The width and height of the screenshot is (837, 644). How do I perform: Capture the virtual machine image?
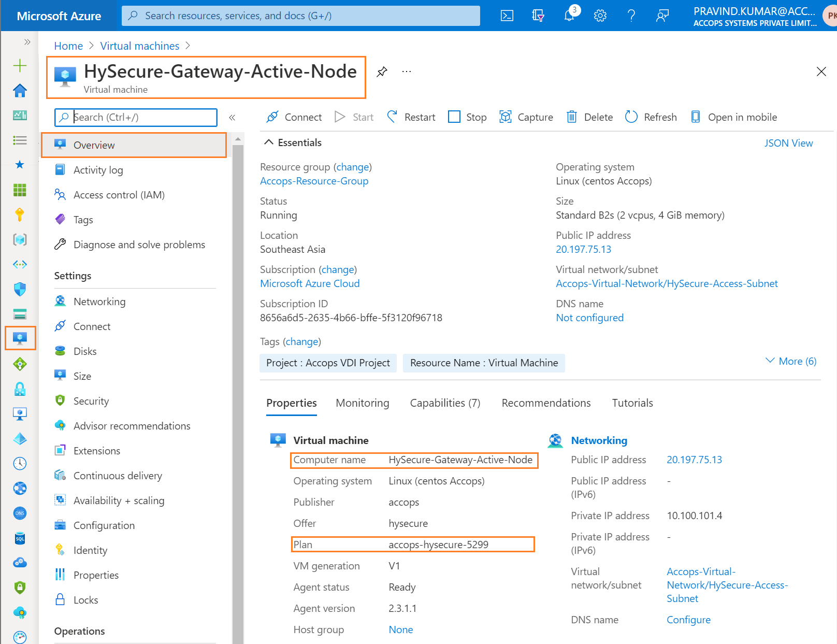coord(526,117)
